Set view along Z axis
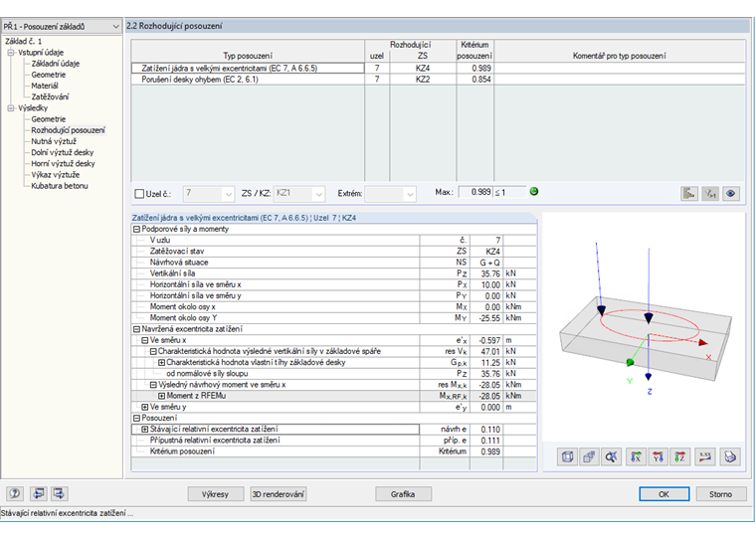Screen dimensions: 756x539 pyautogui.click(x=679, y=456)
